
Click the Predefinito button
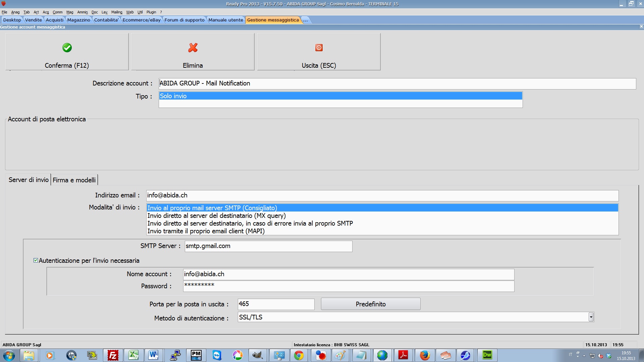pyautogui.click(x=371, y=304)
